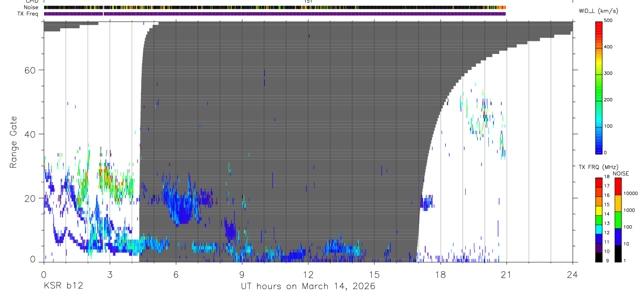Pick the blue bottom end of the width color bar

point(598,149)
